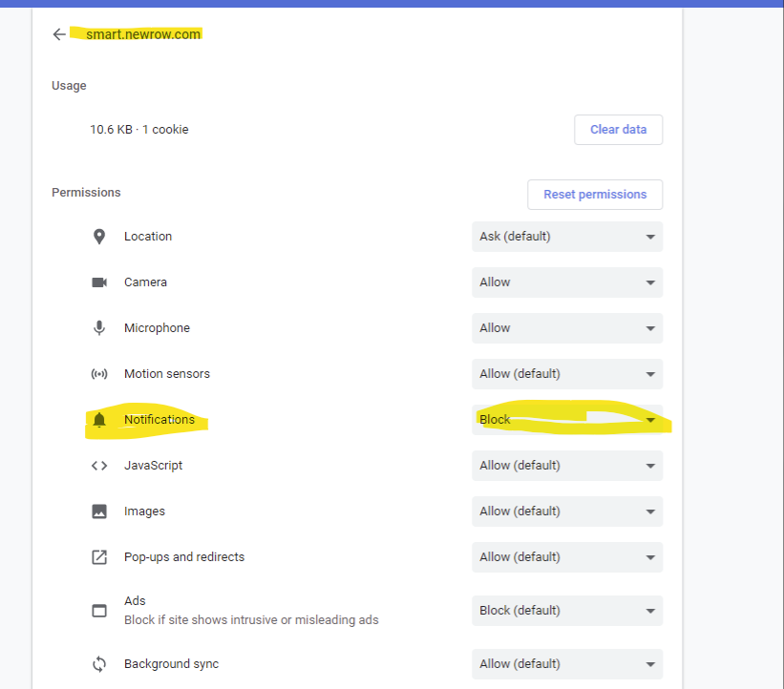Viewport: 784px width, 689px height.
Task: Open the Background sync permission dropdown
Action: (567, 664)
